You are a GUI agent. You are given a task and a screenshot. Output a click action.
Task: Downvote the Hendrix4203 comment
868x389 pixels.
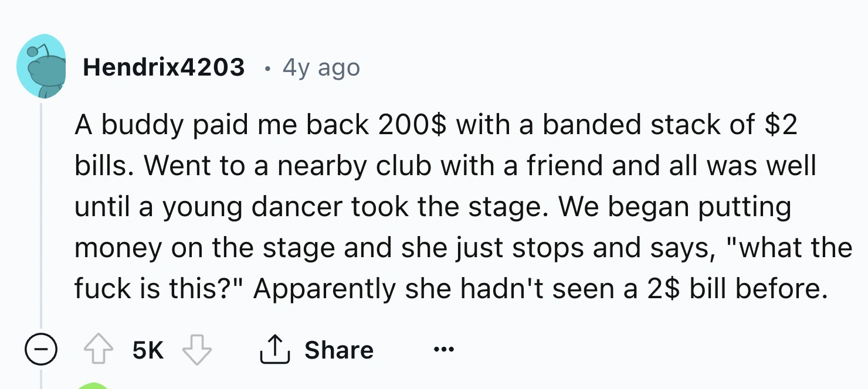pos(196,350)
